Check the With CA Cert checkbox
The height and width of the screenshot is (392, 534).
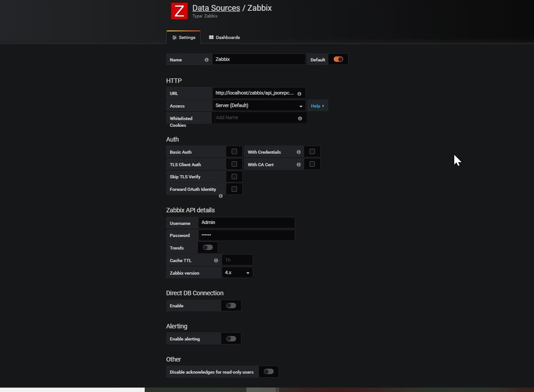pos(312,164)
